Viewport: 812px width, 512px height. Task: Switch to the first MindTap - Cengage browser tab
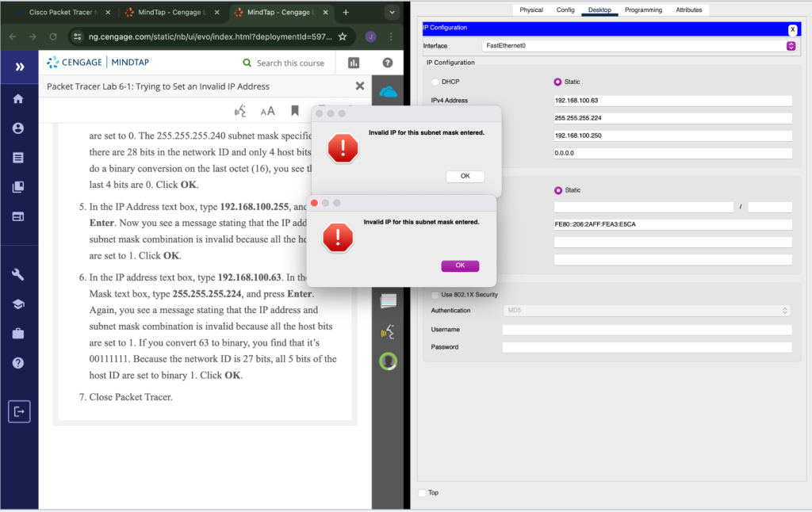pyautogui.click(x=170, y=12)
